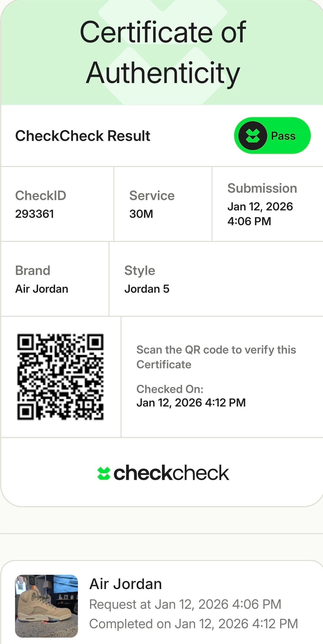Click the Submission label

tap(262, 188)
